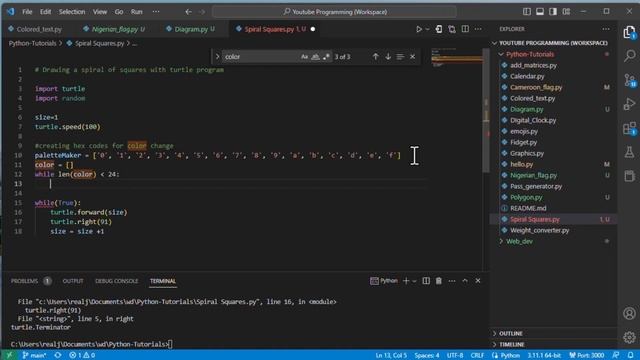Maximize panel size chevron

[465, 281]
